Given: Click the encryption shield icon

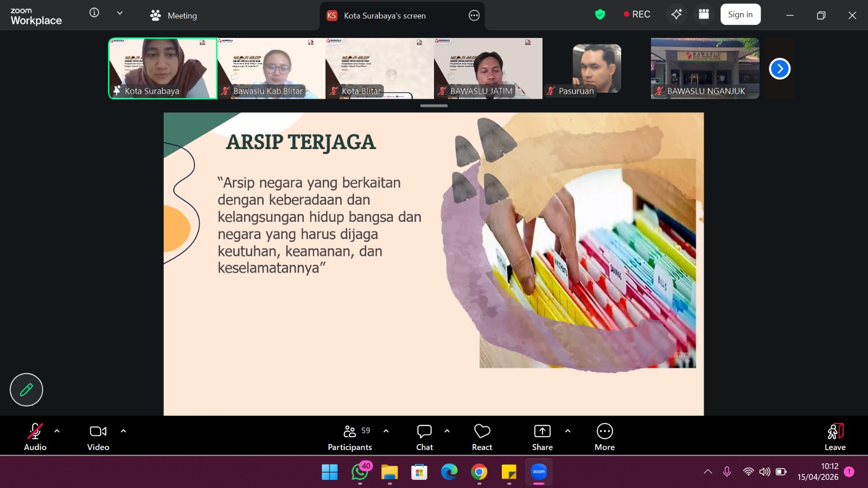Looking at the screenshot, I should click(600, 15).
